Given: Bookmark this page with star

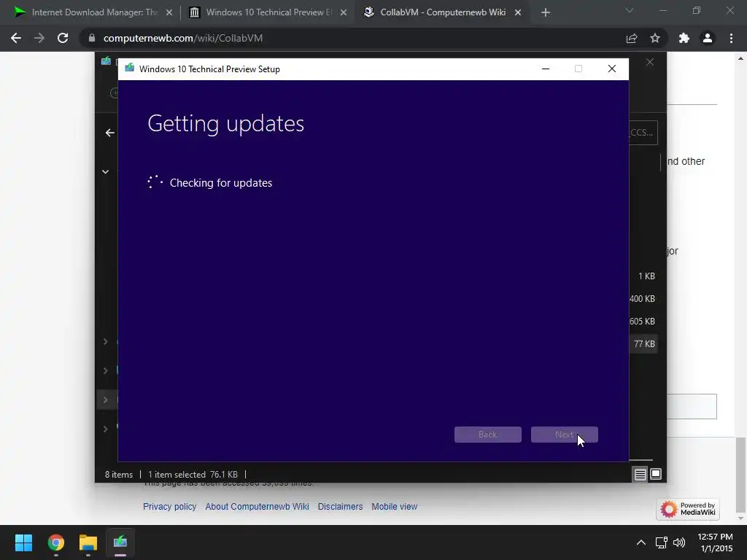Looking at the screenshot, I should (655, 38).
